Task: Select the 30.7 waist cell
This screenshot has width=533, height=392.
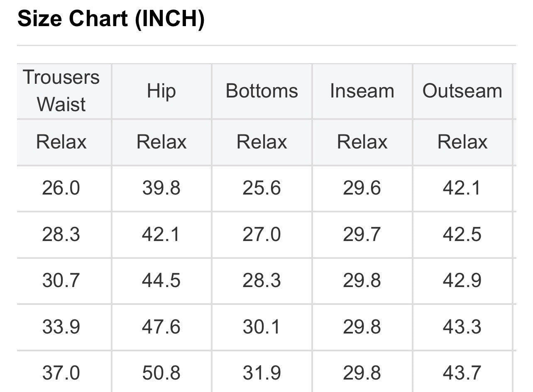Action: 61,280
